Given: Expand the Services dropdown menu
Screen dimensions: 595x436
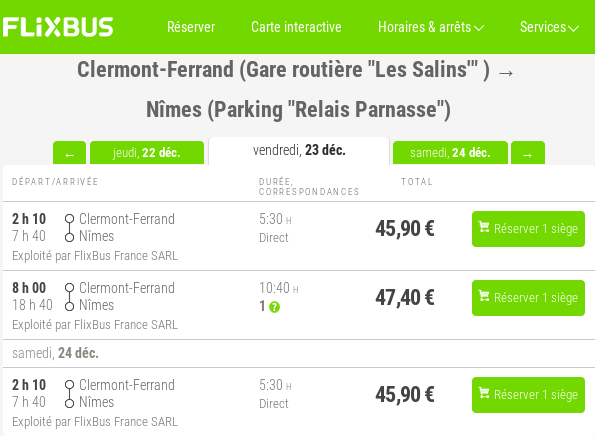Looking at the screenshot, I should tap(549, 27).
